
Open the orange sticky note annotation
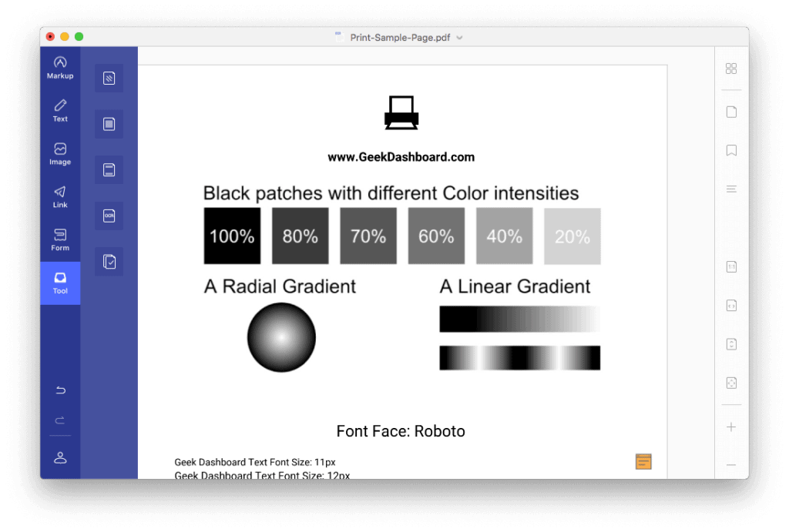coord(643,462)
